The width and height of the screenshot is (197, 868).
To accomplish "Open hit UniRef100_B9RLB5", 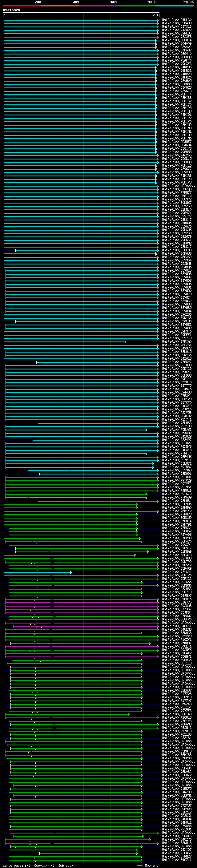I will pos(176,33).
